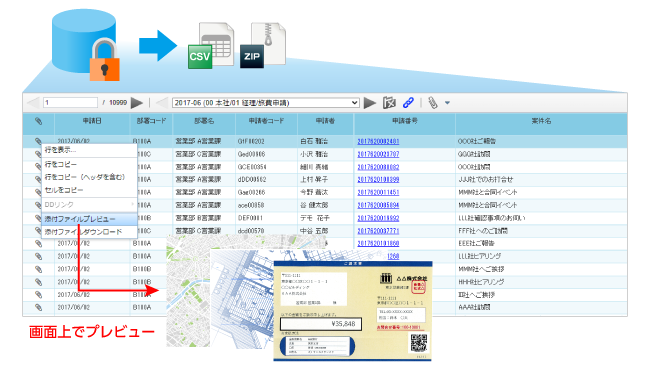Click the spreadsheet export toolbar icon
This screenshot has height=370, width=650.
[389, 103]
